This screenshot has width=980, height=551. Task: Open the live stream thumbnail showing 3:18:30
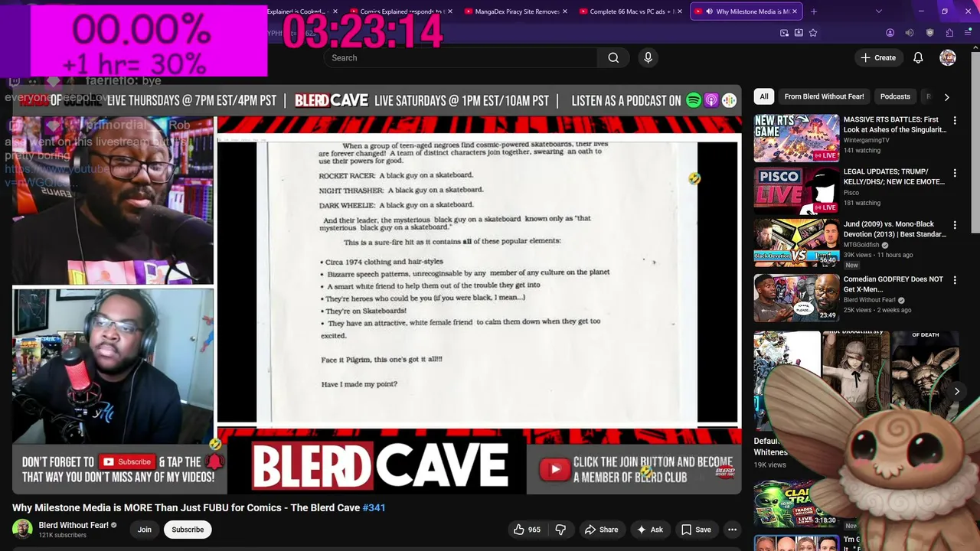(796, 504)
